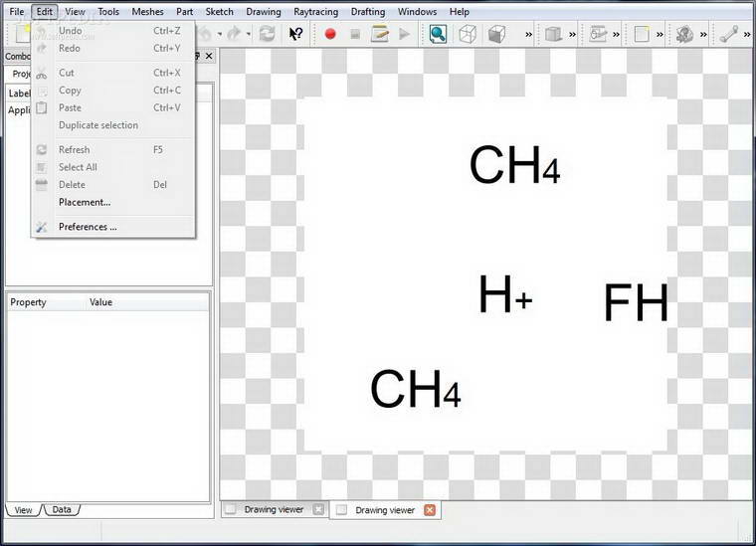Open the Drafting menu
This screenshot has width=756, height=546.
[x=368, y=12]
